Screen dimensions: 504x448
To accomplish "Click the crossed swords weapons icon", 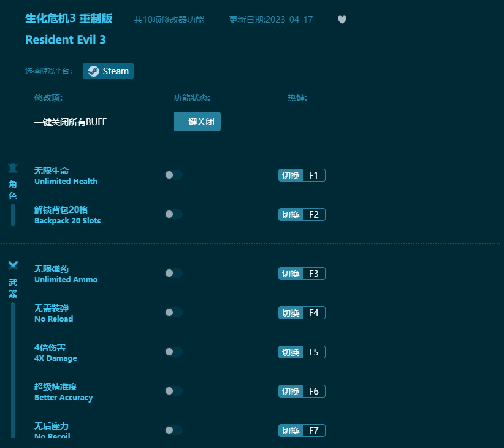I will [x=13, y=266].
